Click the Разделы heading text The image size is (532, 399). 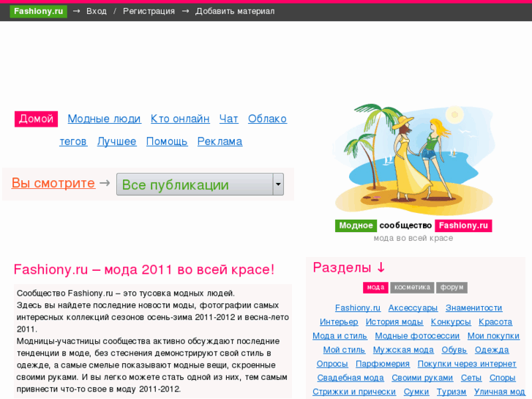[342, 267]
